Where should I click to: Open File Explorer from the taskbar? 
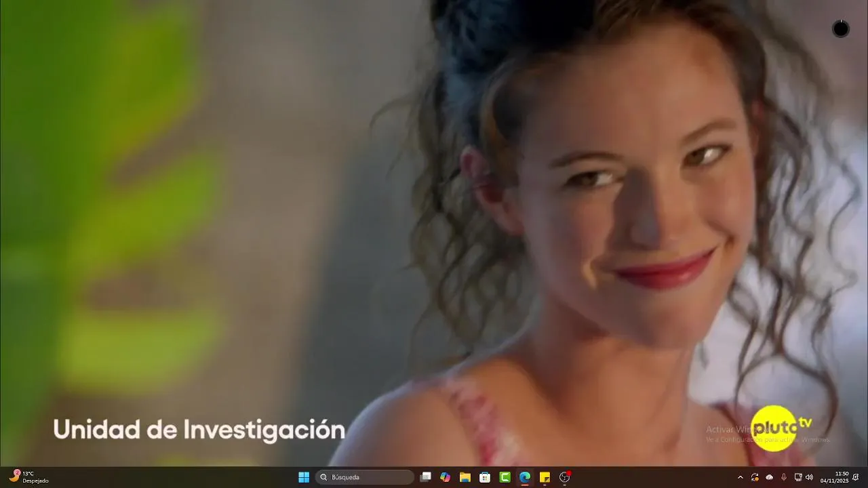tap(465, 477)
